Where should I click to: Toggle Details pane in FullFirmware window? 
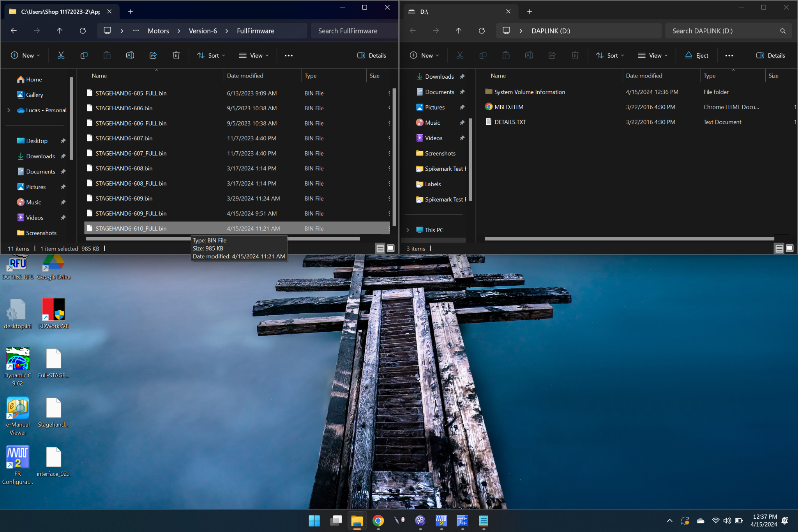click(x=372, y=55)
